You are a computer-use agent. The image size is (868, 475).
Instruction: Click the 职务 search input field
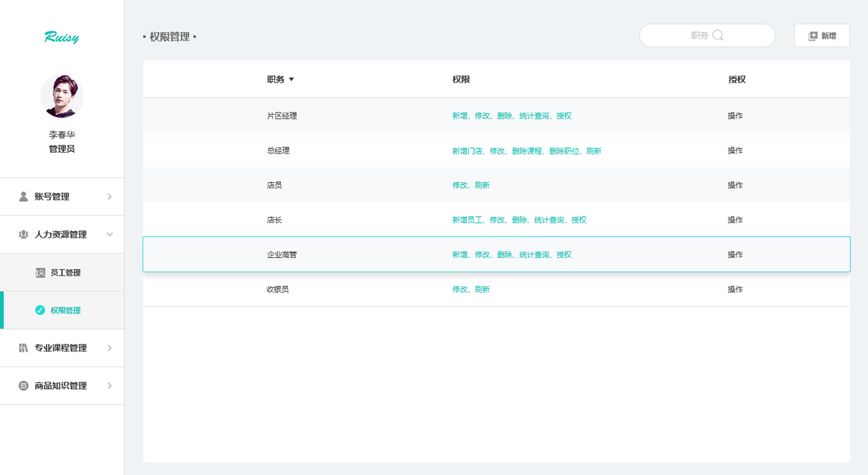pos(680,36)
